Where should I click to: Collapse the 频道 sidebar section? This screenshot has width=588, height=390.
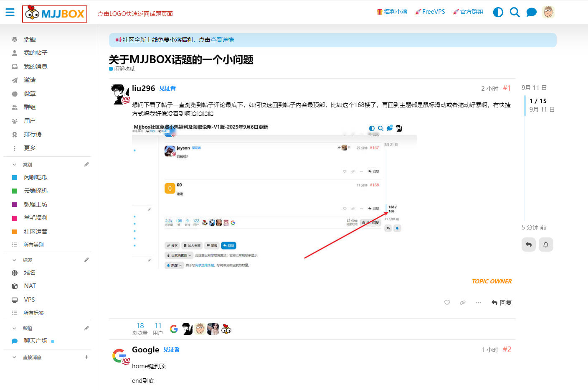pos(15,328)
